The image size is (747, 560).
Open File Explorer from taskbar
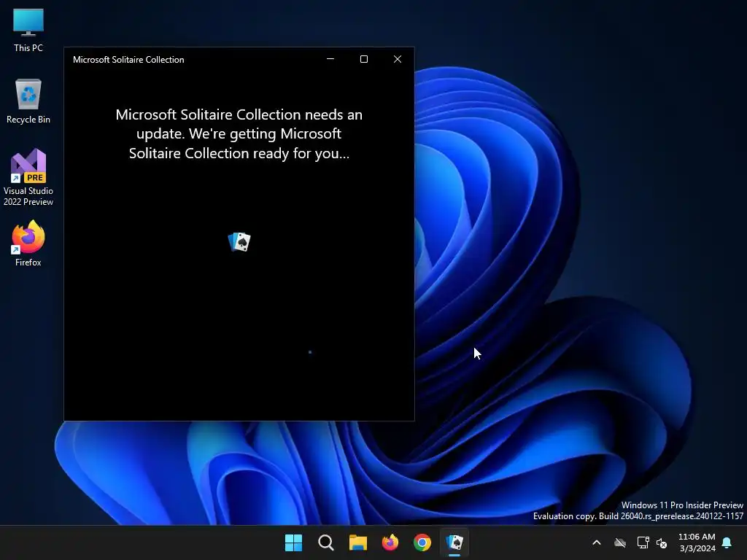[357, 542]
